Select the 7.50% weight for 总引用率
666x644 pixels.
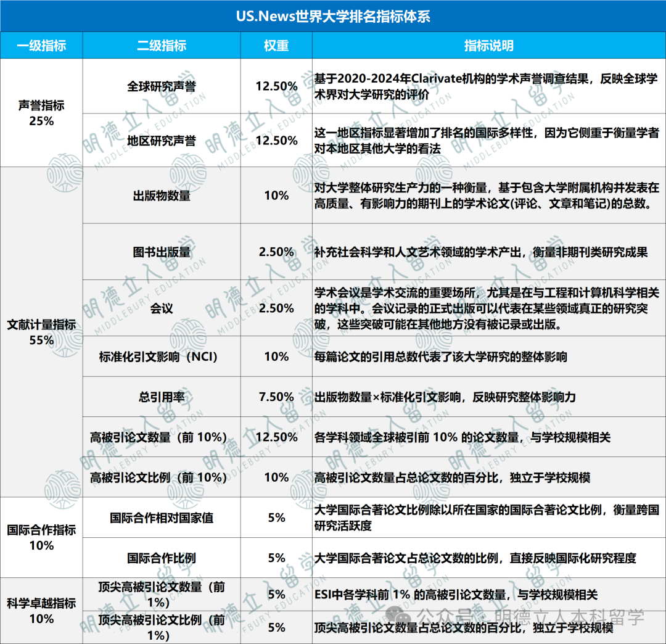276,397
